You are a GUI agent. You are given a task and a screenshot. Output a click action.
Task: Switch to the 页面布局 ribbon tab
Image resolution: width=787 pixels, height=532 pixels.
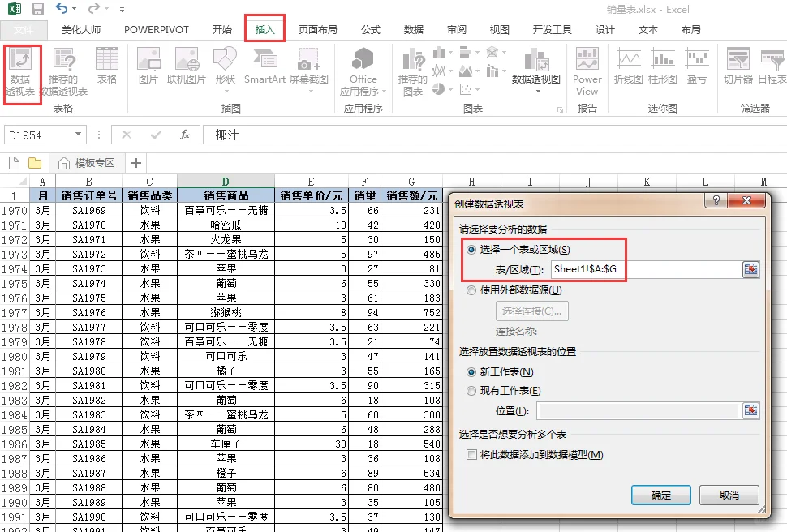316,29
